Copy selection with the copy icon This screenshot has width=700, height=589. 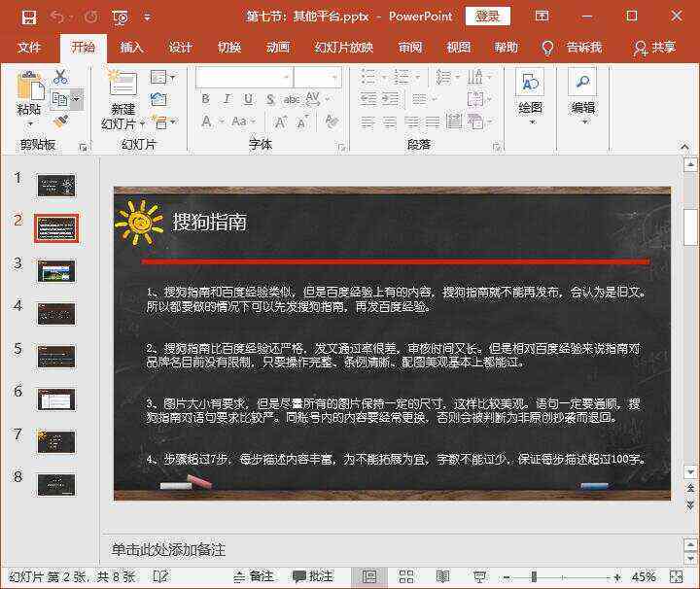[59, 99]
